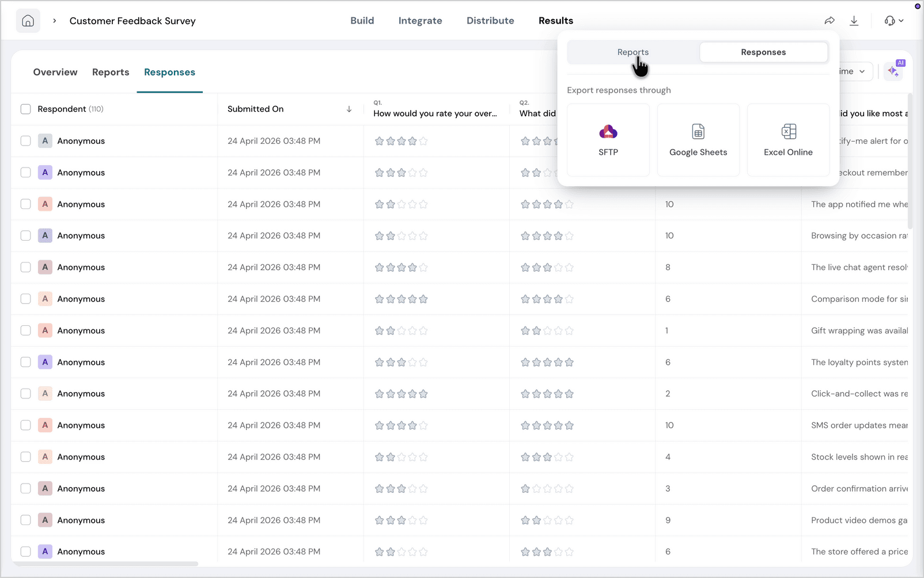Check the SMS order updates row checkbox
The height and width of the screenshot is (578, 924).
pos(25,425)
